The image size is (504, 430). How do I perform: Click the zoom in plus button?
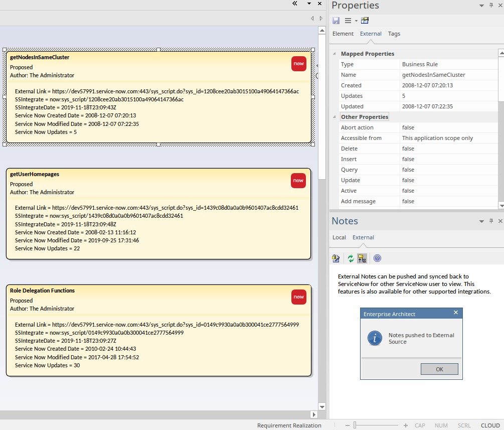(405, 425)
